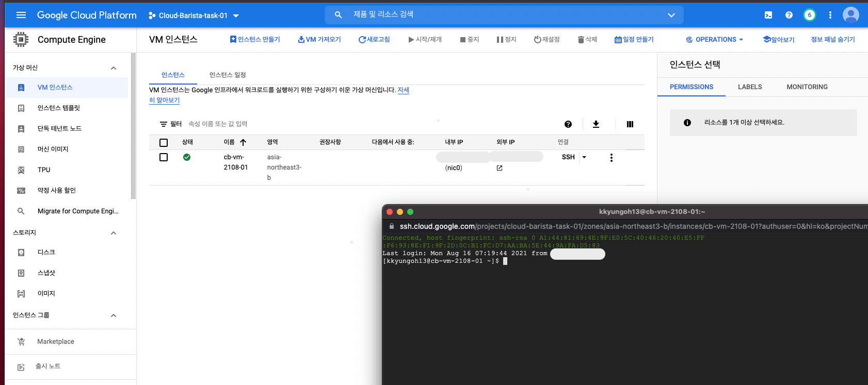Collapse the 가상 머신 sidebar section
The image size is (868, 385).
coord(114,68)
